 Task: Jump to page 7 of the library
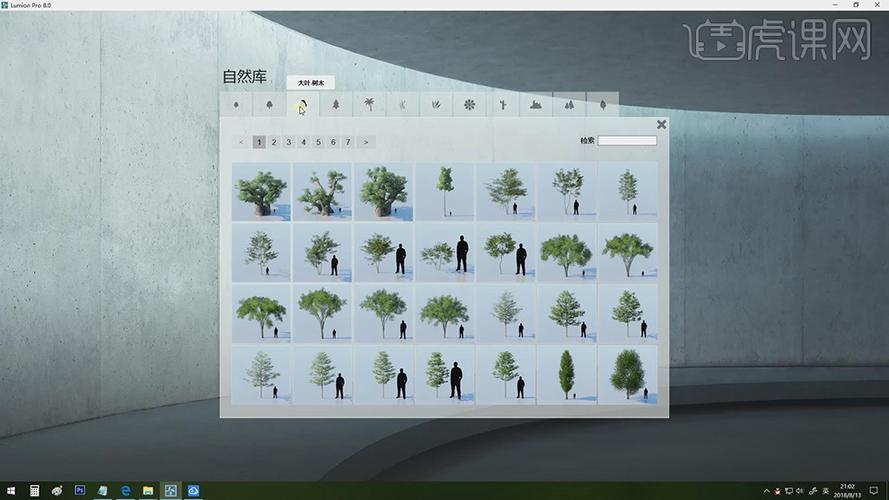(348, 142)
